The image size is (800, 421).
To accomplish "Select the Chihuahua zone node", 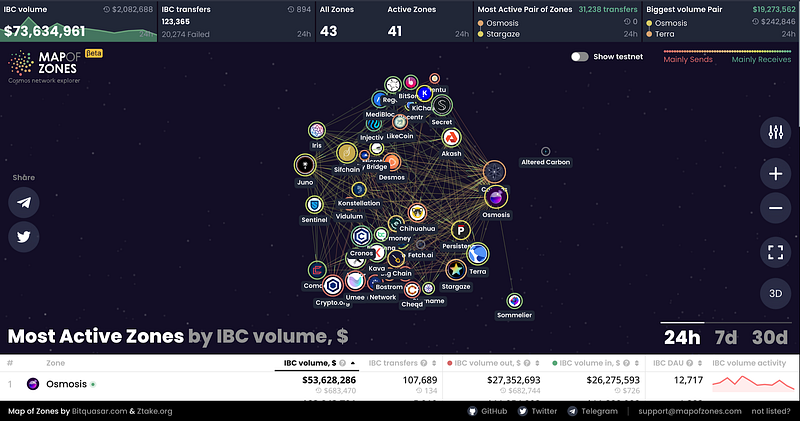I will pos(417,213).
